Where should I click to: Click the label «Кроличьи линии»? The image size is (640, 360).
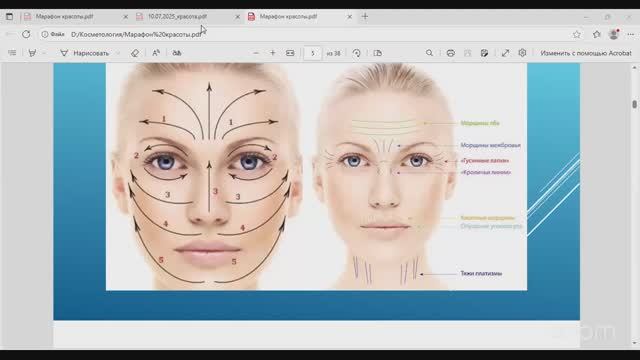486,172
